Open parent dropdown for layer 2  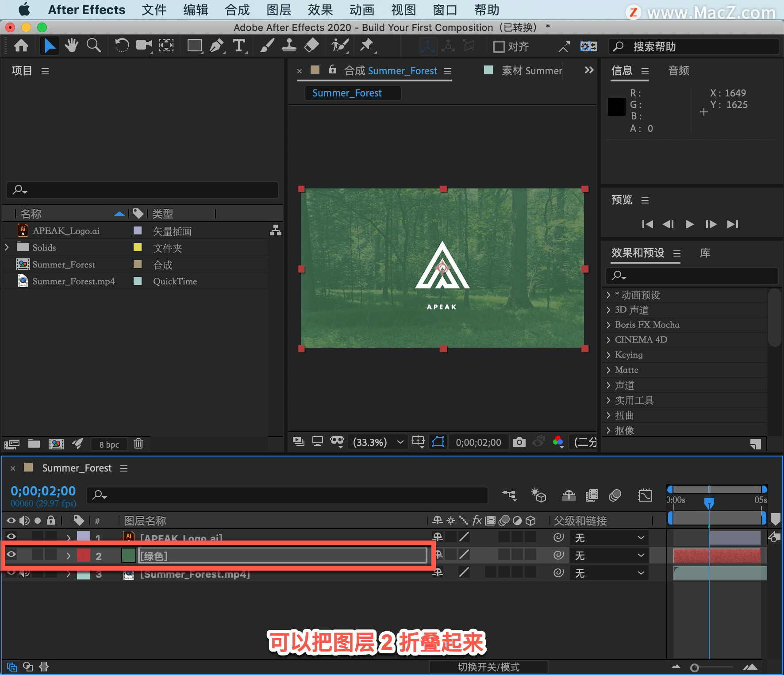click(x=609, y=555)
